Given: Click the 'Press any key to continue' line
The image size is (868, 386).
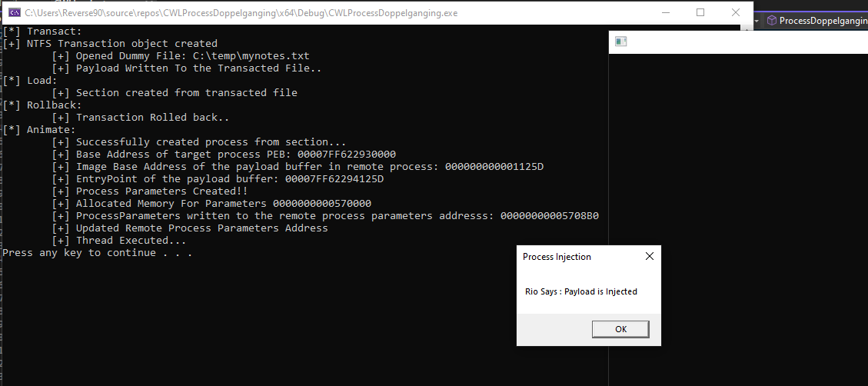Looking at the screenshot, I should click(97, 253).
